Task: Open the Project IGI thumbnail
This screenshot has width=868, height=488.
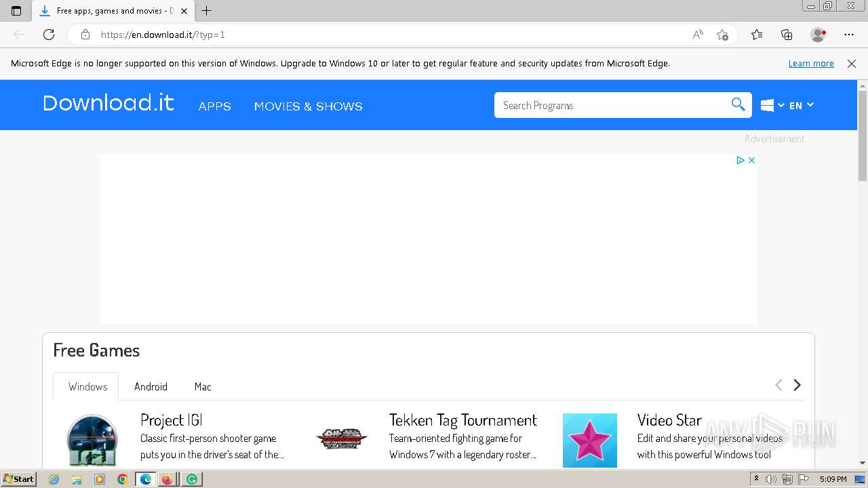Action: pyautogui.click(x=93, y=441)
